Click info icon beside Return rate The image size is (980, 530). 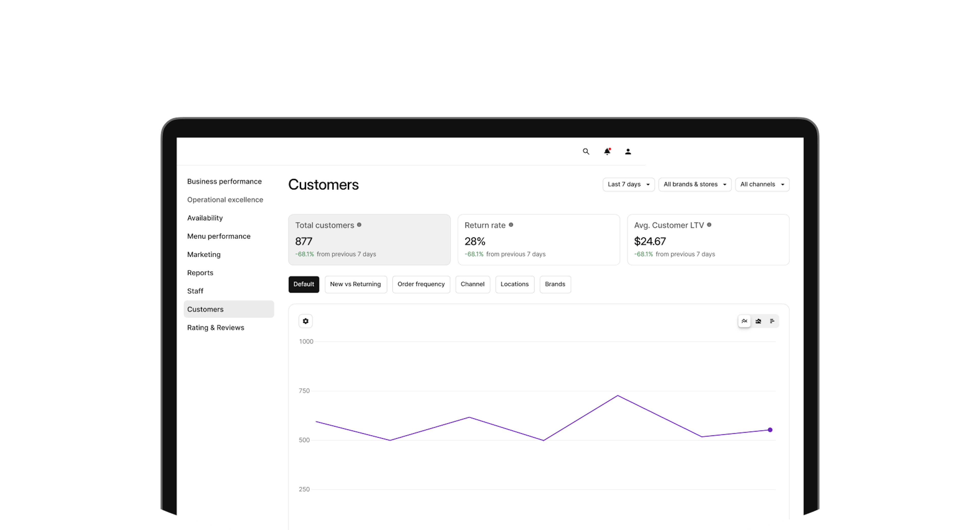(511, 225)
